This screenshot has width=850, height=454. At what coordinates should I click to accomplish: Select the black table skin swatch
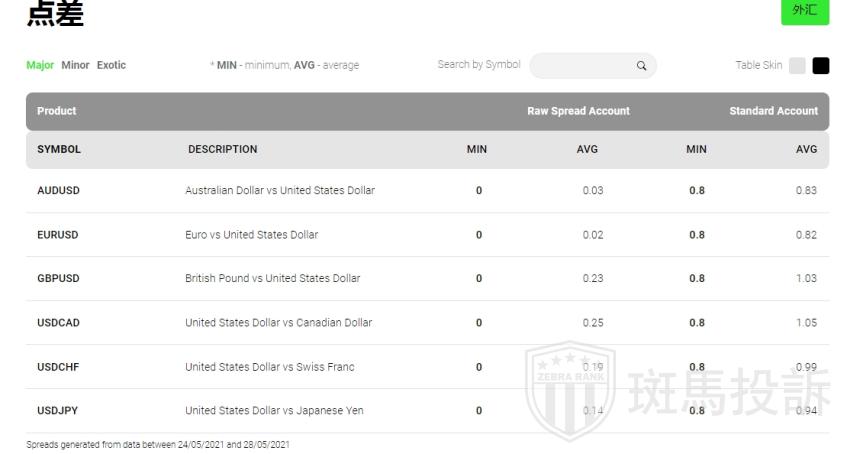pyautogui.click(x=821, y=66)
